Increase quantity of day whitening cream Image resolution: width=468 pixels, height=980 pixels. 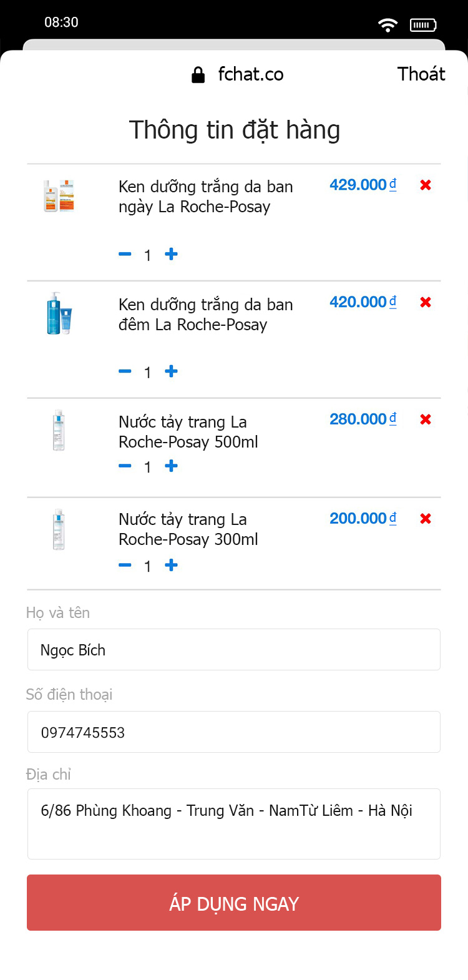point(171,254)
